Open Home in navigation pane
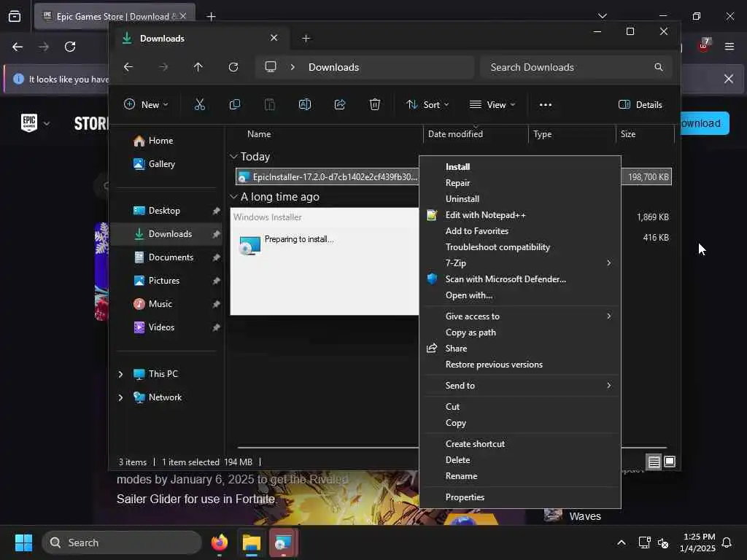 point(166,141)
